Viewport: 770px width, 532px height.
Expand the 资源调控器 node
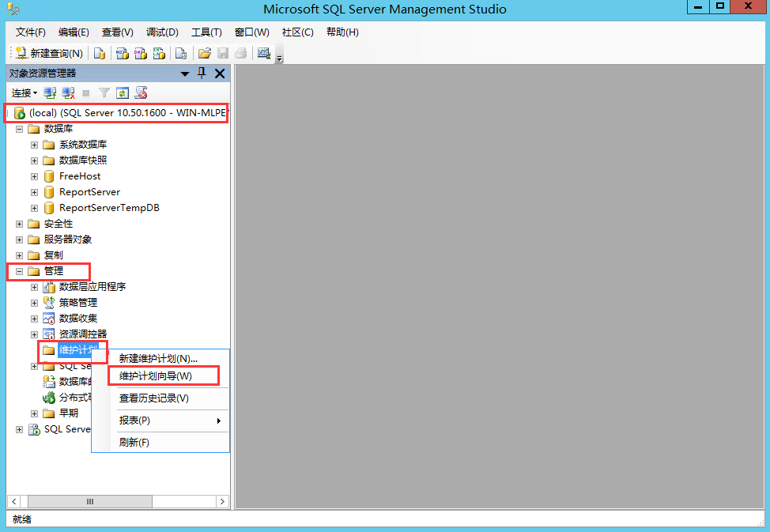click(34, 334)
